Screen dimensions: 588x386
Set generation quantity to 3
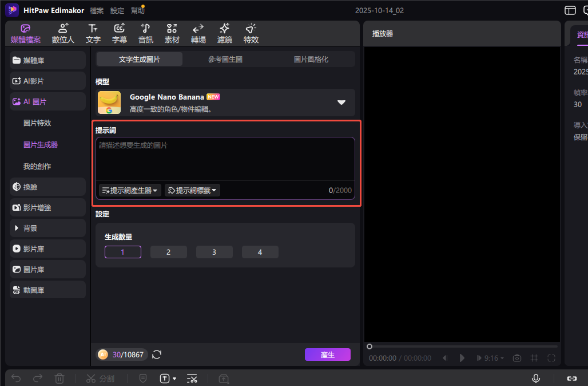pyautogui.click(x=214, y=252)
